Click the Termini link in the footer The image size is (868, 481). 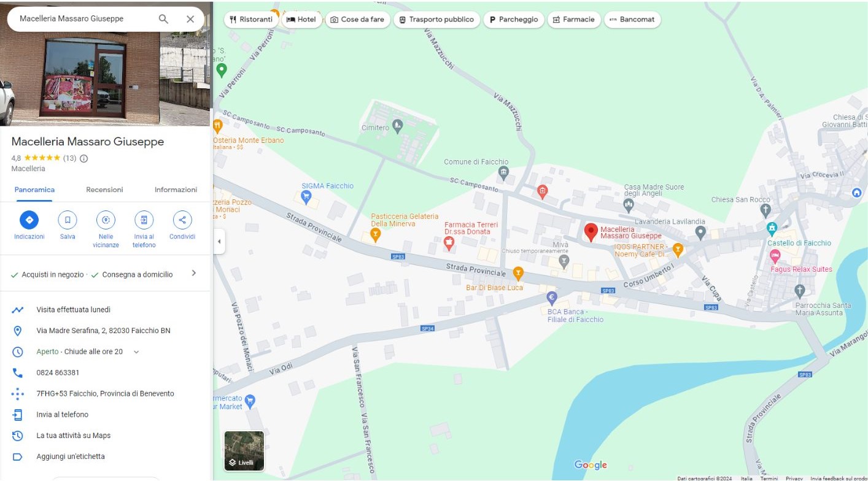769,478
